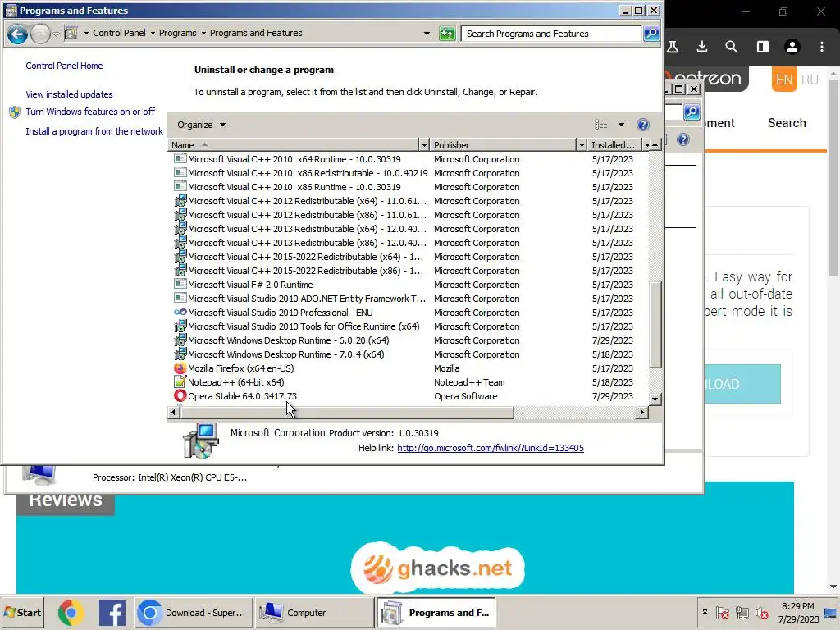Click the Chrome icon in the taskbar
This screenshot has height=630, width=840.
point(71,613)
